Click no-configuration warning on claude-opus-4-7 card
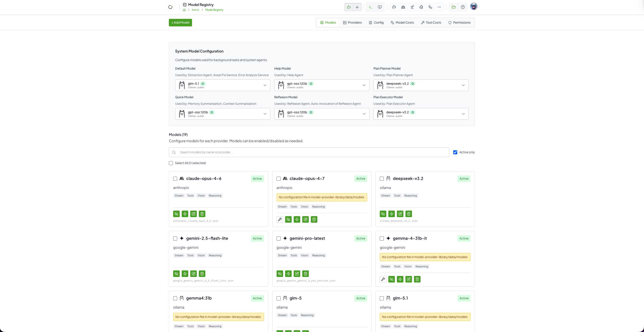The width and height of the screenshot is (644, 332). click(x=322, y=197)
